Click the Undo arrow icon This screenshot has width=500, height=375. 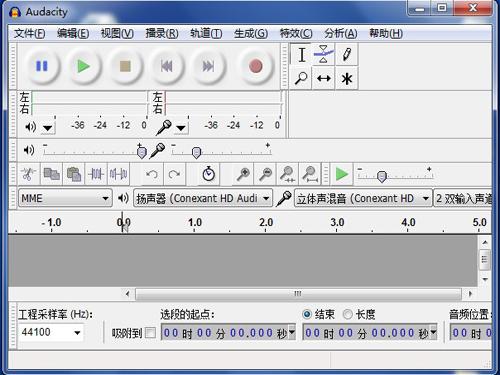[x=152, y=174]
